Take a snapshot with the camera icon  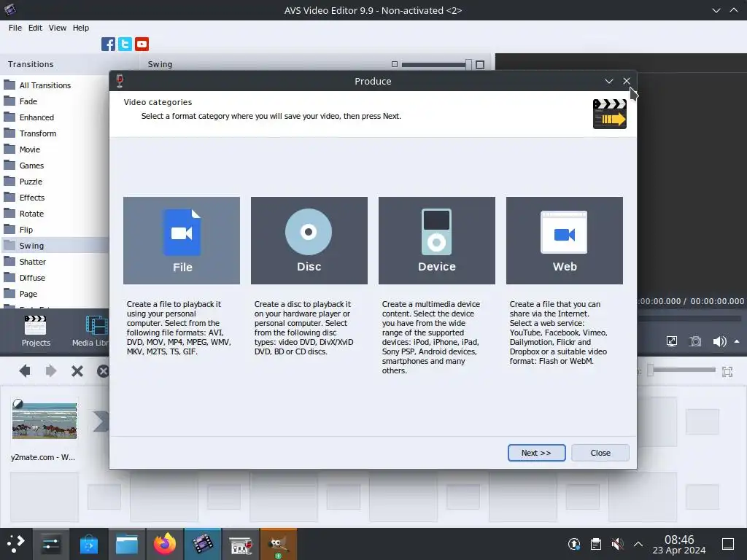coord(695,341)
